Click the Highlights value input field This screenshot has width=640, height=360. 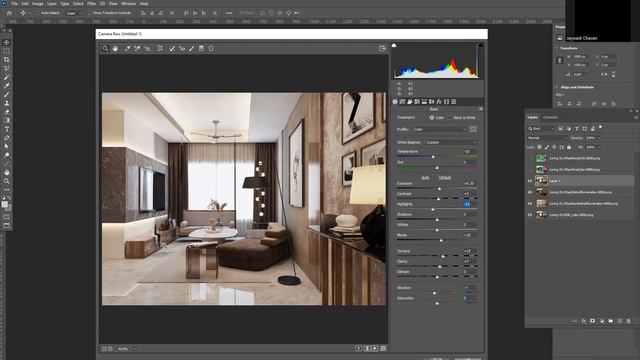click(x=469, y=204)
